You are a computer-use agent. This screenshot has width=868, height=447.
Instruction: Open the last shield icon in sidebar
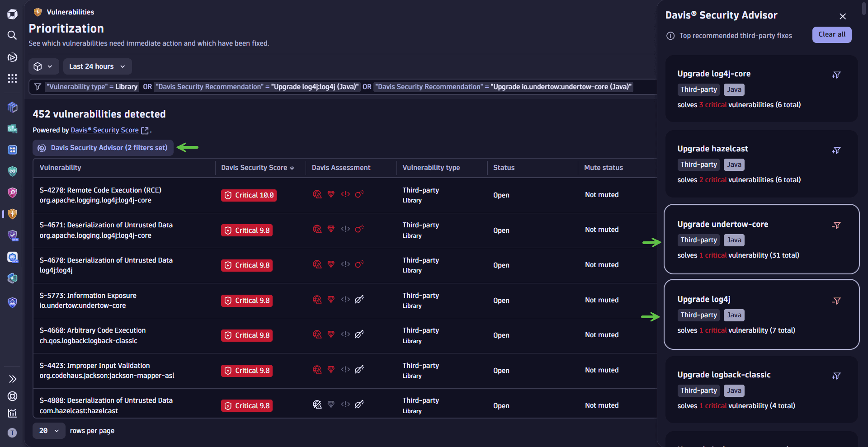pyautogui.click(x=12, y=302)
